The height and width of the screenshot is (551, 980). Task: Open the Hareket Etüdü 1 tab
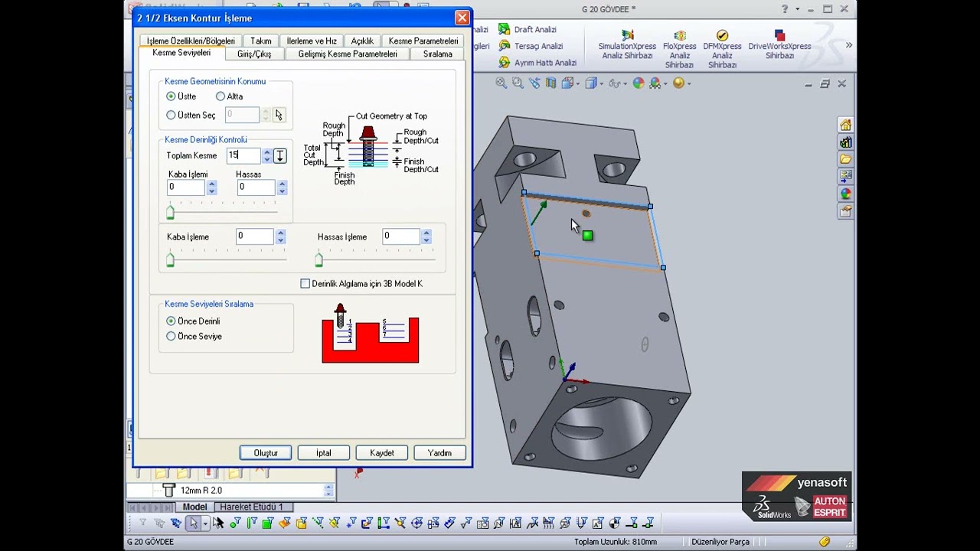(251, 507)
